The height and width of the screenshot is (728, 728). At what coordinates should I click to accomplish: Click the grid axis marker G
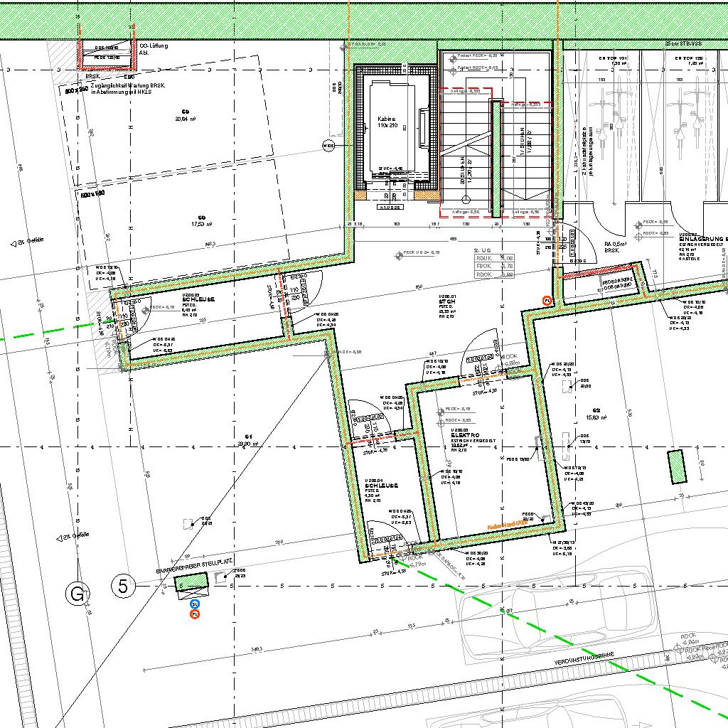(x=77, y=592)
